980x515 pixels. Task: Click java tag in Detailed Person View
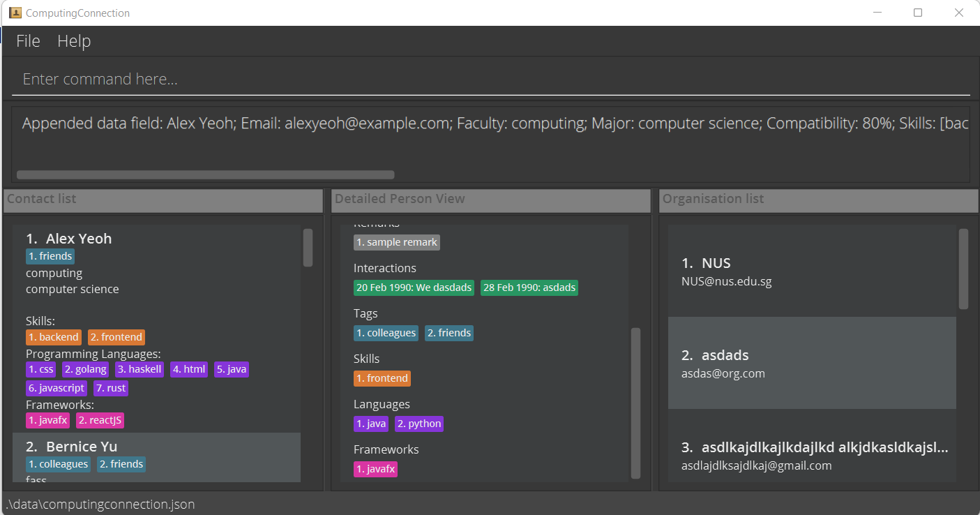[371, 424]
